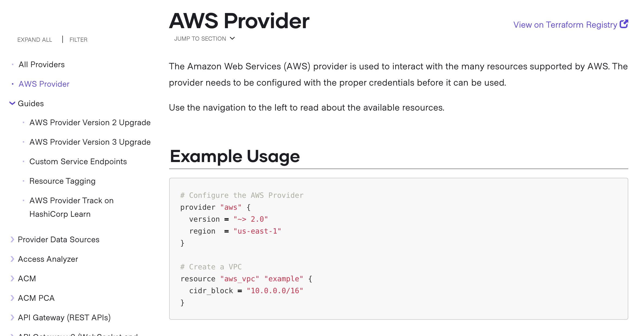Switch to the All Providers page
The image size is (644, 336).
point(41,64)
